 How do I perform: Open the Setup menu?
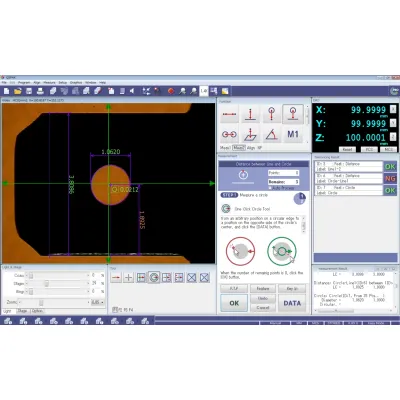(x=63, y=82)
